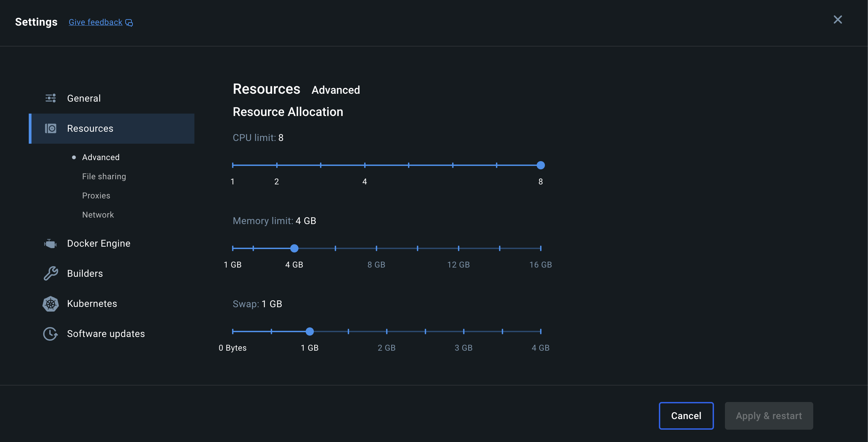This screenshot has width=868, height=442.
Task: Click the General settings sliders icon
Action: pos(51,98)
